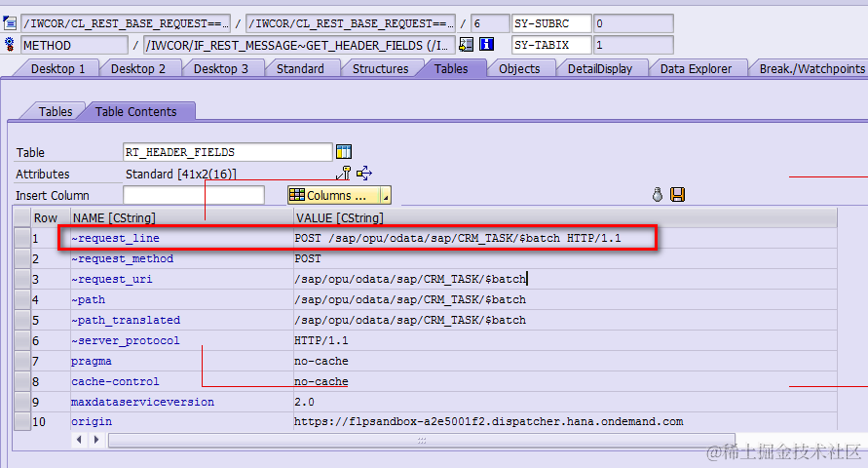
Task: Click the VALUE [CString] column header
Action: [565, 217]
